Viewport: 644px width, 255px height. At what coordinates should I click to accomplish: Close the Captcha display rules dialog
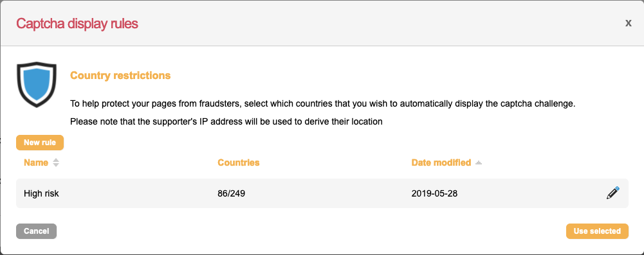pyautogui.click(x=628, y=23)
